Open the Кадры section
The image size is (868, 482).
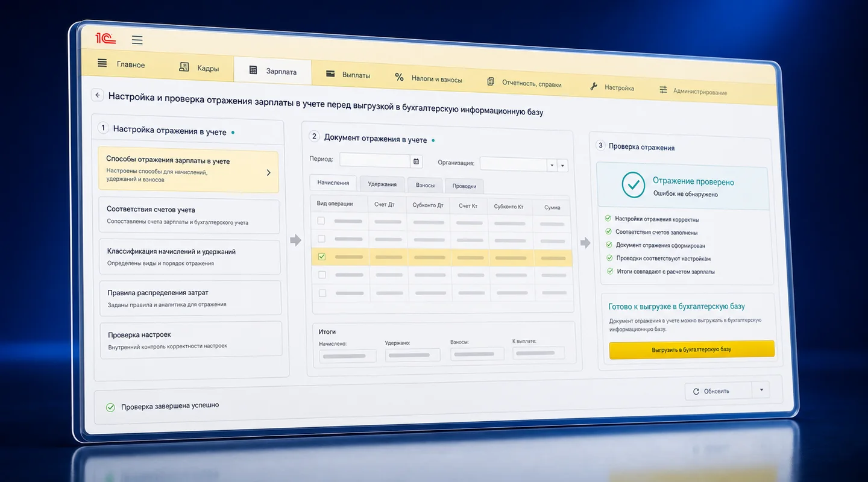point(199,67)
